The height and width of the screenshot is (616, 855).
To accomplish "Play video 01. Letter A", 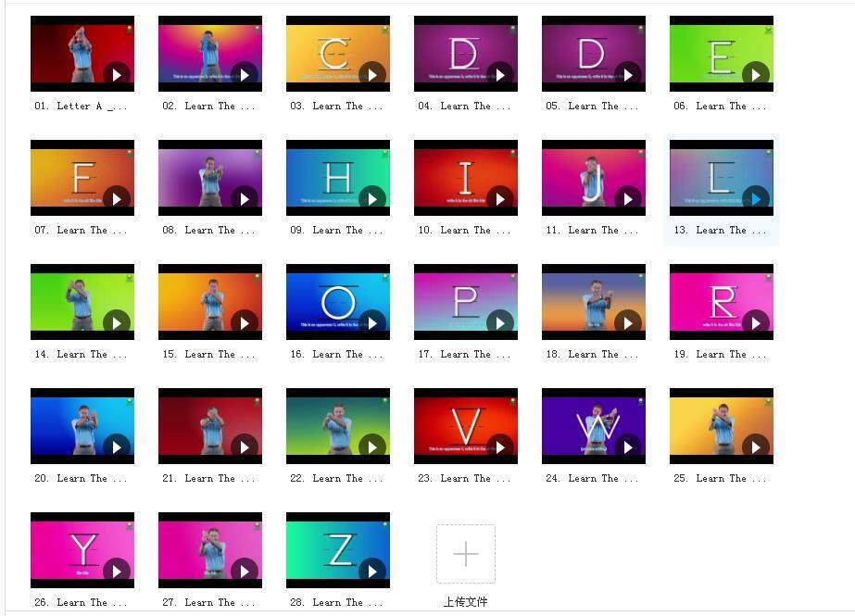I will pos(117,75).
